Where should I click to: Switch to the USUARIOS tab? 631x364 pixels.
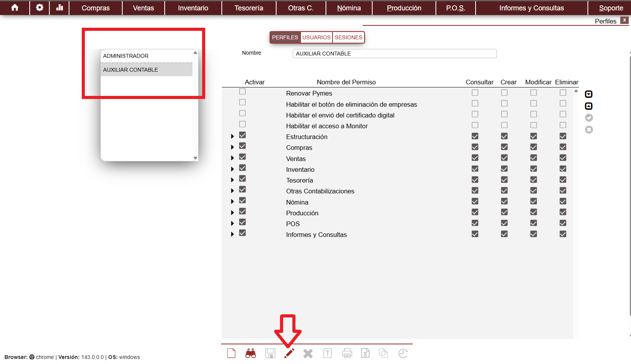tap(316, 37)
